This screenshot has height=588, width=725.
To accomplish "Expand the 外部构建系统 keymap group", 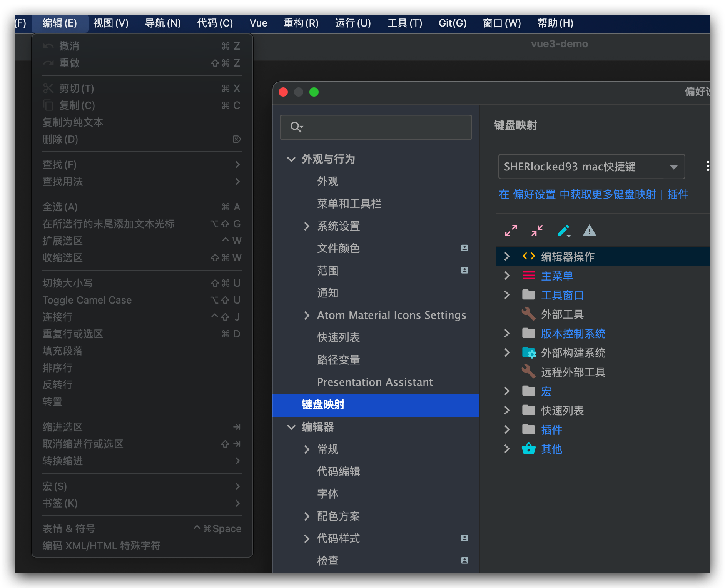I will point(507,352).
